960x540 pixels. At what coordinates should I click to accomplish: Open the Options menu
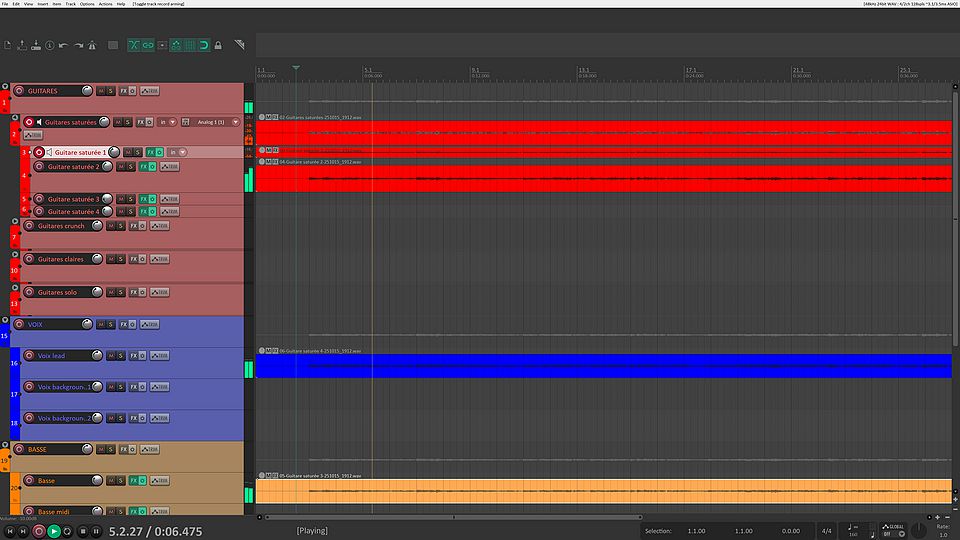[87, 4]
